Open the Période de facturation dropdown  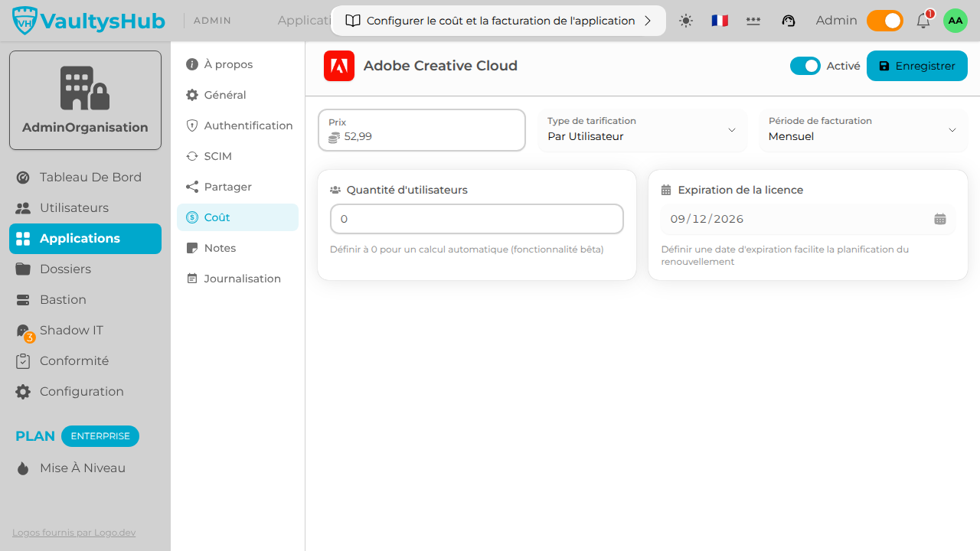tap(864, 130)
